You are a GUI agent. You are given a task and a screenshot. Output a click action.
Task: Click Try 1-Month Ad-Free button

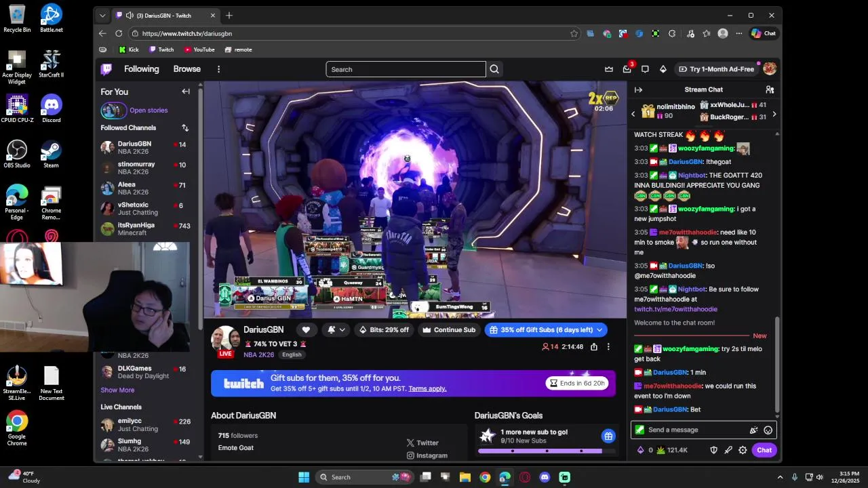pyautogui.click(x=717, y=69)
